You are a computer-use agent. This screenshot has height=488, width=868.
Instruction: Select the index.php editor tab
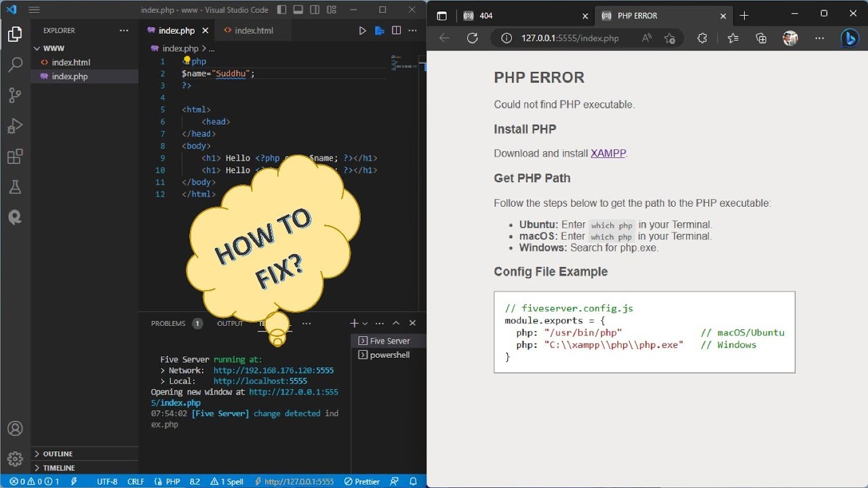pos(176,30)
